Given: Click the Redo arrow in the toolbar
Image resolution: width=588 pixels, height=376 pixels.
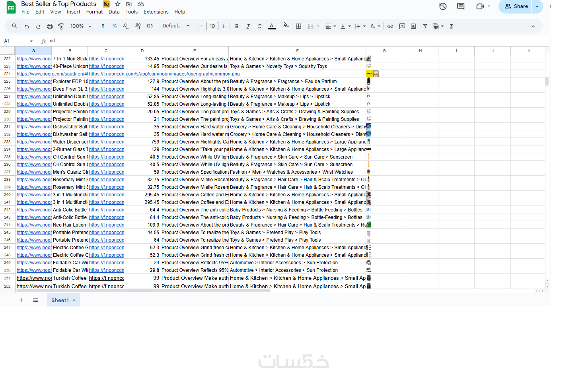Looking at the screenshot, I should [38, 26].
